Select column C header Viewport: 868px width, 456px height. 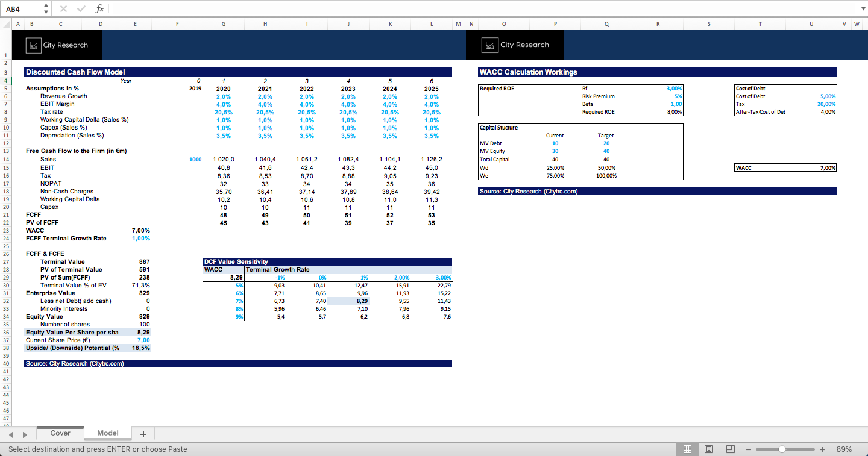[60, 23]
